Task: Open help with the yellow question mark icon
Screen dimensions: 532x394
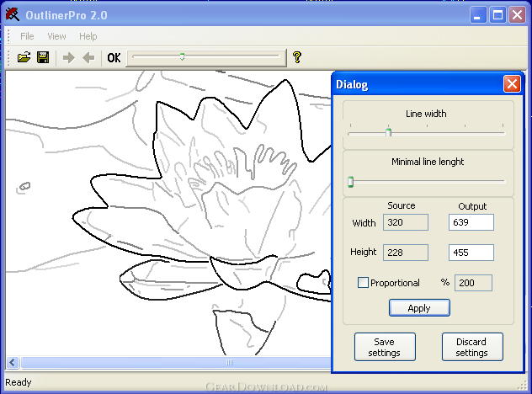Action: (x=297, y=57)
